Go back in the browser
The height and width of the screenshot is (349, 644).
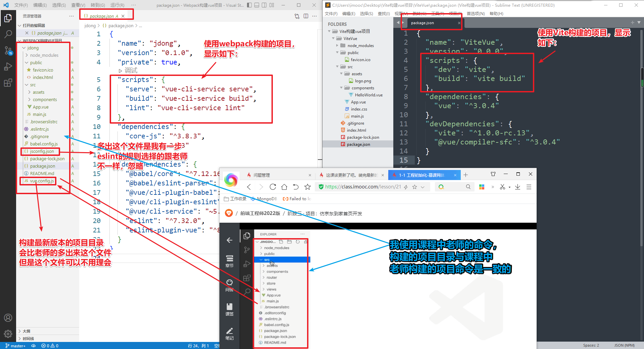click(249, 187)
